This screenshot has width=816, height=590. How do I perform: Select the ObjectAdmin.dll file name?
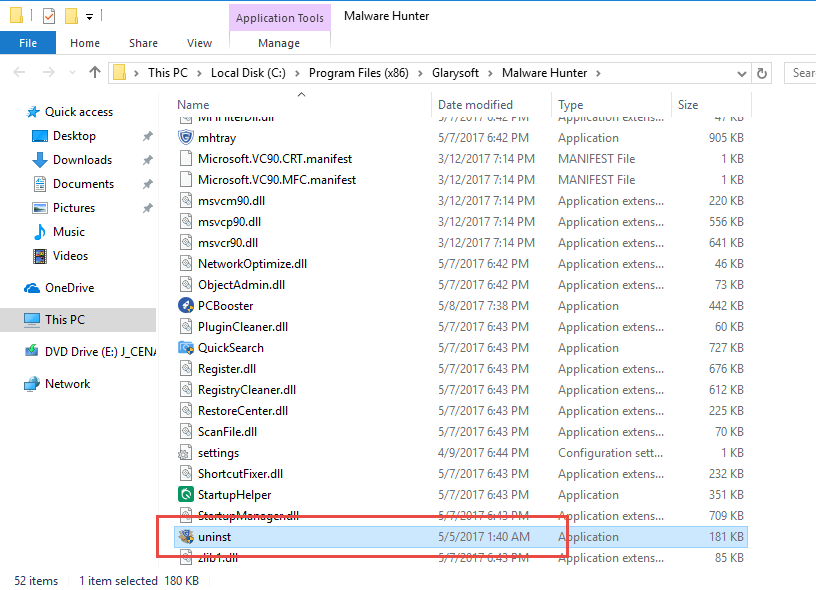(241, 285)
